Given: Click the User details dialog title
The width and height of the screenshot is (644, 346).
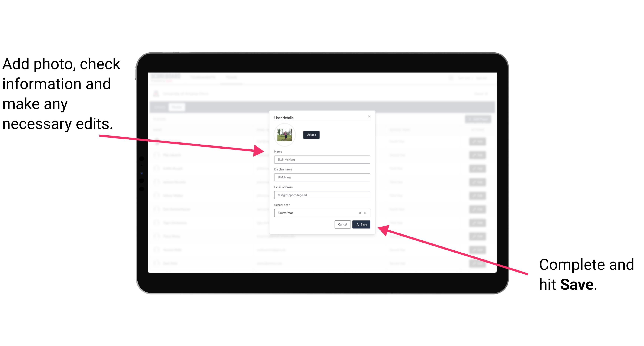Looking at the screenshot, I should pyautogui.click(x=284, y=117).
